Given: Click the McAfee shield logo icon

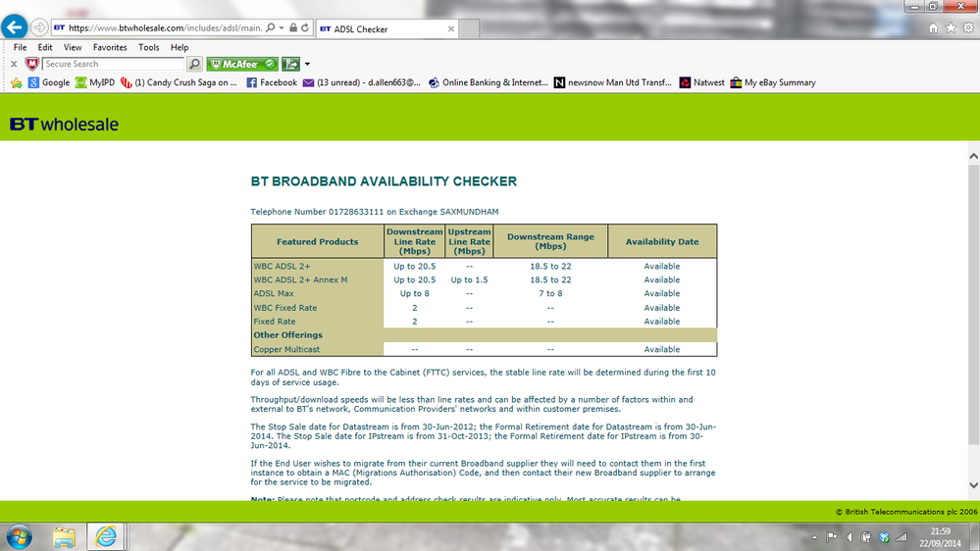Looking at the screenshot, I should (31, 64).
